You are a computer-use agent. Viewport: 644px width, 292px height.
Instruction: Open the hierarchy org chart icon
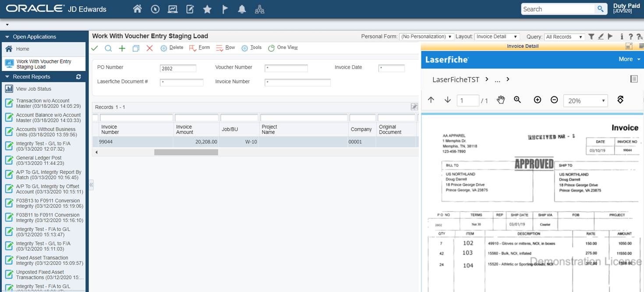pos(259,9)
